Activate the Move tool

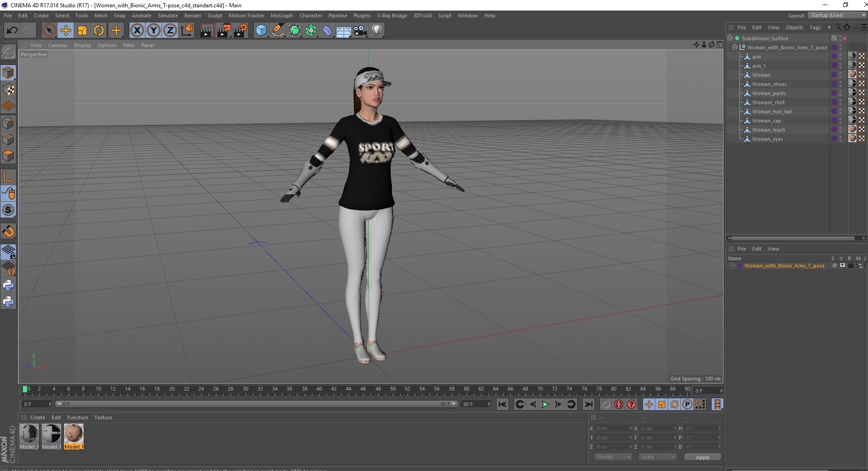click(66, 31)
